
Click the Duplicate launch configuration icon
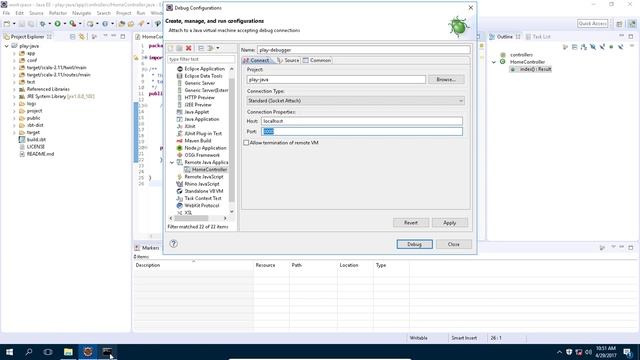point(179,48)
